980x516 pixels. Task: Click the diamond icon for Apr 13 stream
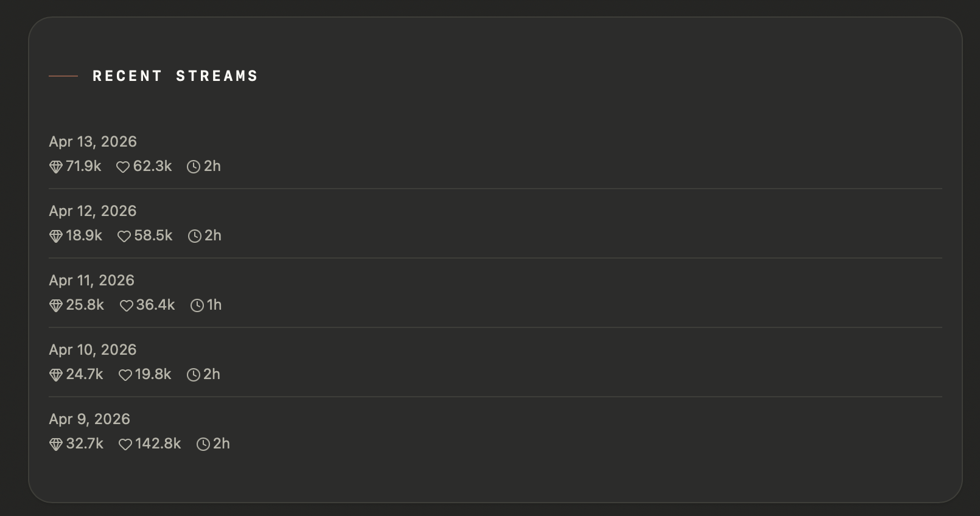tap(56, 167)
